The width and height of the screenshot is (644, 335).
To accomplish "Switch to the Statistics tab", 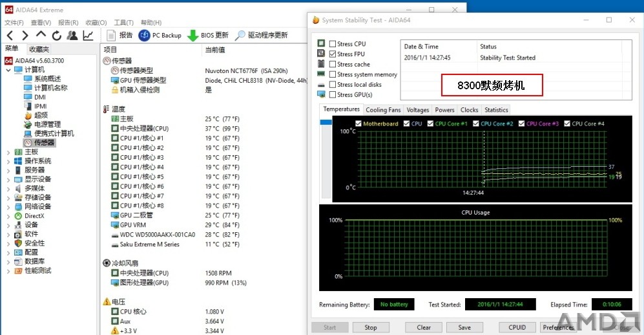I will (496, 110).
